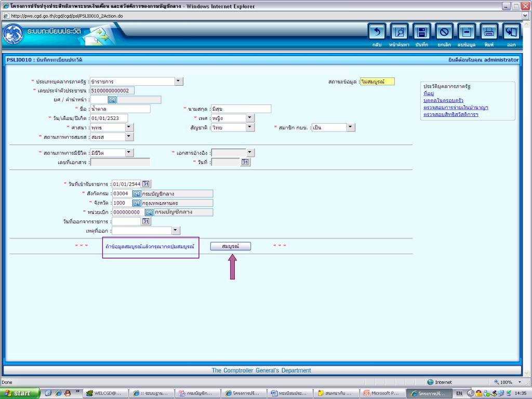
Task: Open the lookup icon beside หน่วยเบิก 000000000
Action: pyautogui.click(x=149, y=212)
